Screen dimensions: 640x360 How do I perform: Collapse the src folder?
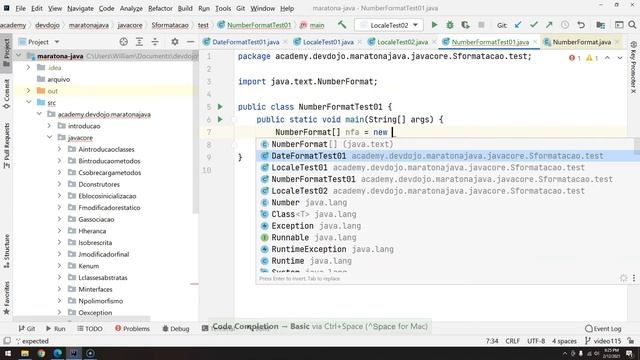pos(29,102)
